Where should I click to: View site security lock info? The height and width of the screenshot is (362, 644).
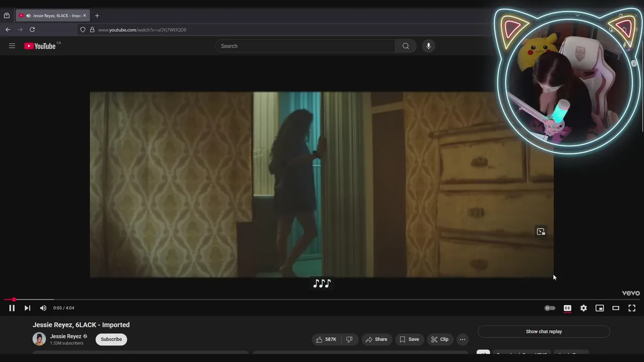point(92,30)
